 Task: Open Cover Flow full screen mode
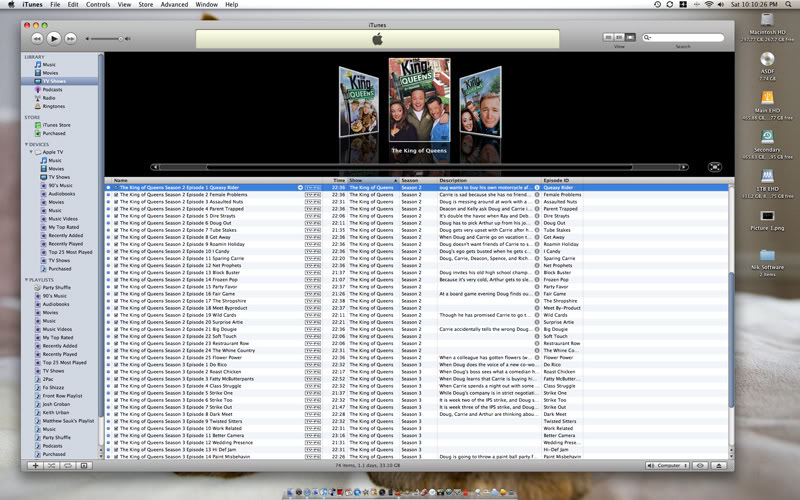click(x=715, y=167)
